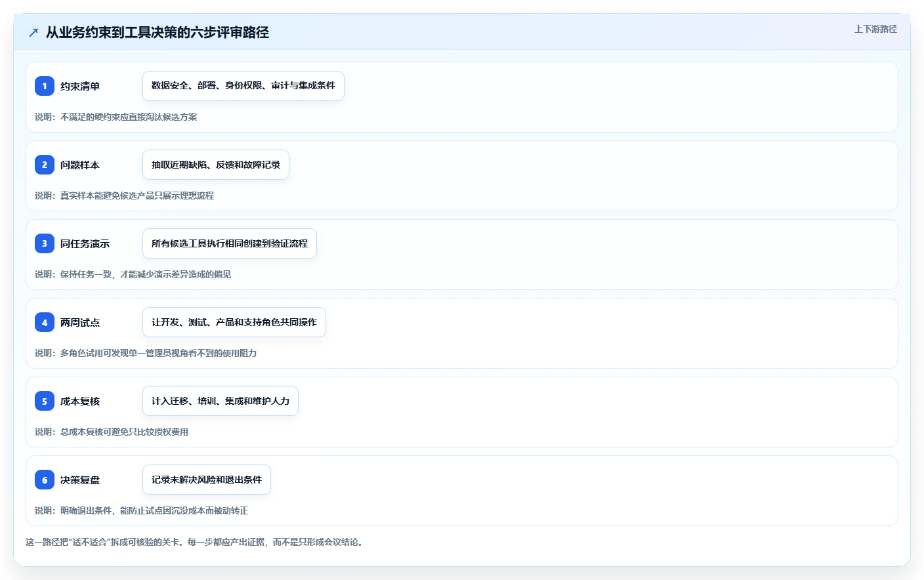Click the 上下游路径 label
The width and height of the screenshot is (924, 580).
[x=875, y=29]
